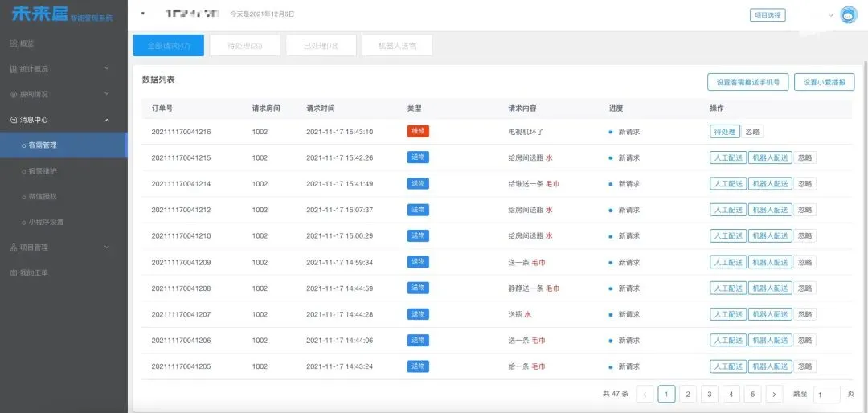Click 人工配送 for order 202111170041205

click(x=728, y=366)
